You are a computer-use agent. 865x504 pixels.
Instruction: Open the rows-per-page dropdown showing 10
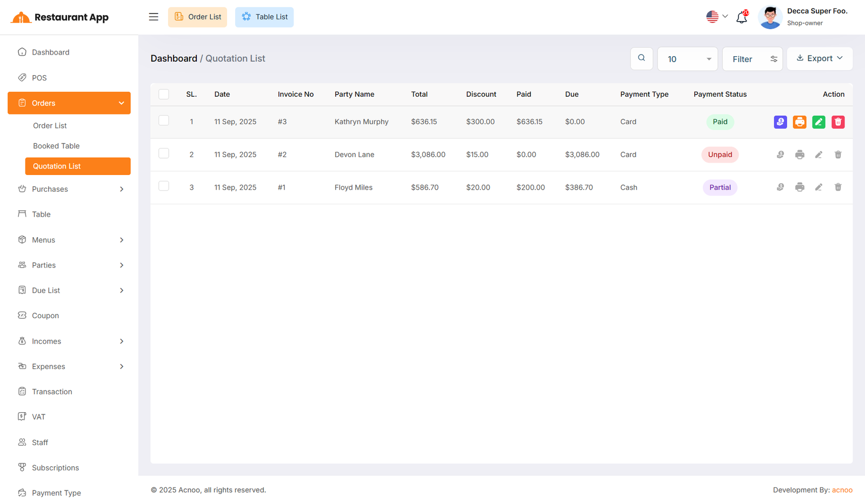point(687,59)
